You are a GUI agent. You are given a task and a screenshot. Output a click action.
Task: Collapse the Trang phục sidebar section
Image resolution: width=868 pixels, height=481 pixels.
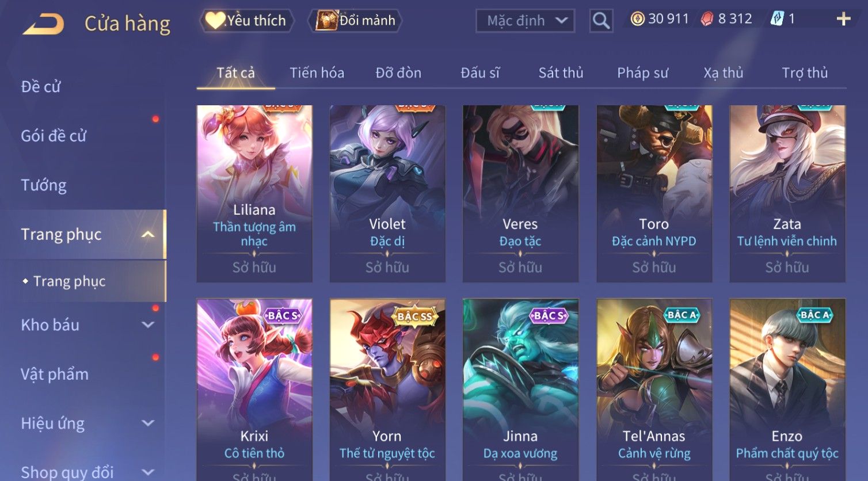pyautogui.click(x=148, y=234)
